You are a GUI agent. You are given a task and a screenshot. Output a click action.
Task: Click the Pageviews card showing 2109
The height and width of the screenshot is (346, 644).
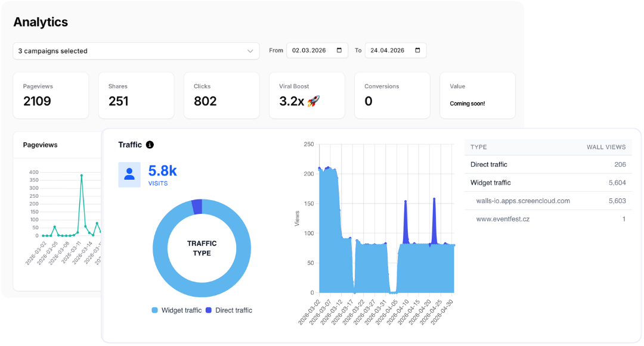pyautogui.click(x=51, y=95)
